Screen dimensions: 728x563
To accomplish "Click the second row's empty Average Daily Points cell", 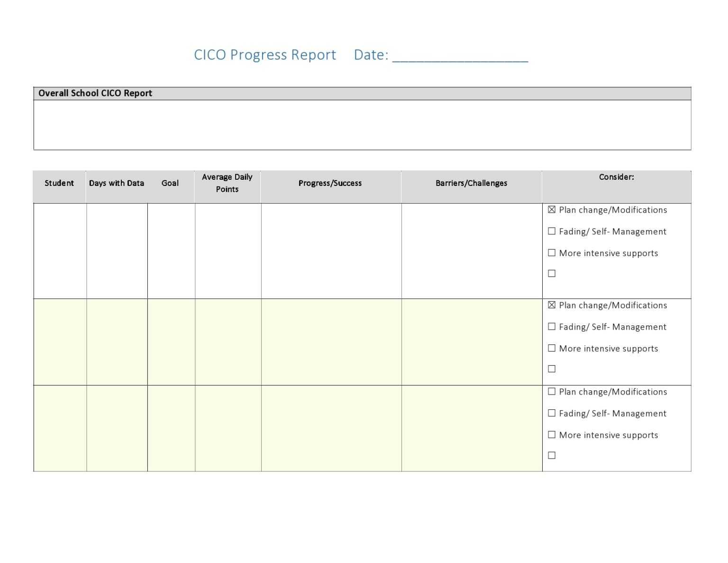I will tap(228, 342).
